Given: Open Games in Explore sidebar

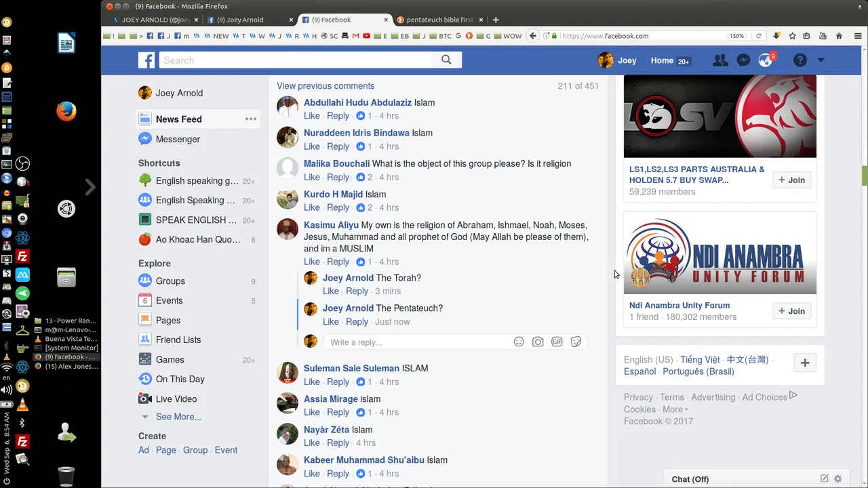Looking at the screenshot, I should pyautogui.click(x=170, y=359).
